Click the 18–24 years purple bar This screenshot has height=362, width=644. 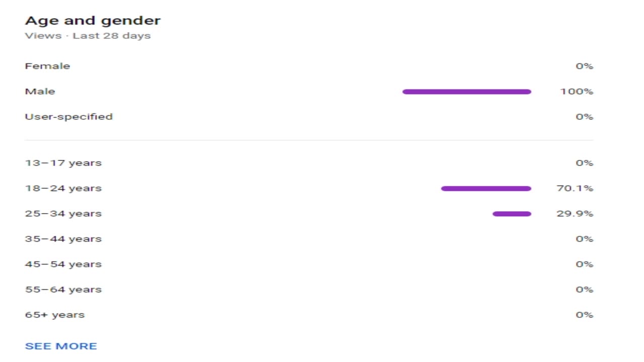pos(486,189)
